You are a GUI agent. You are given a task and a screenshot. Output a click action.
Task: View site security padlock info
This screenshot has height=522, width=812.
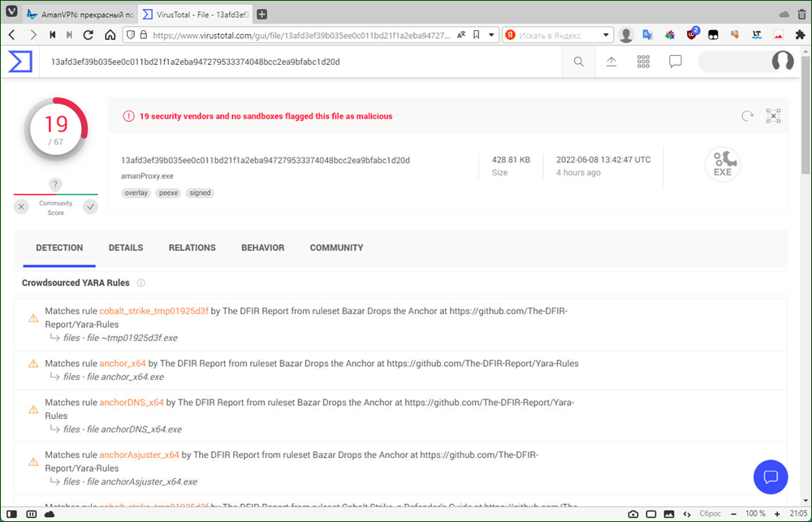pyautogui.click(x=144, y=35)
